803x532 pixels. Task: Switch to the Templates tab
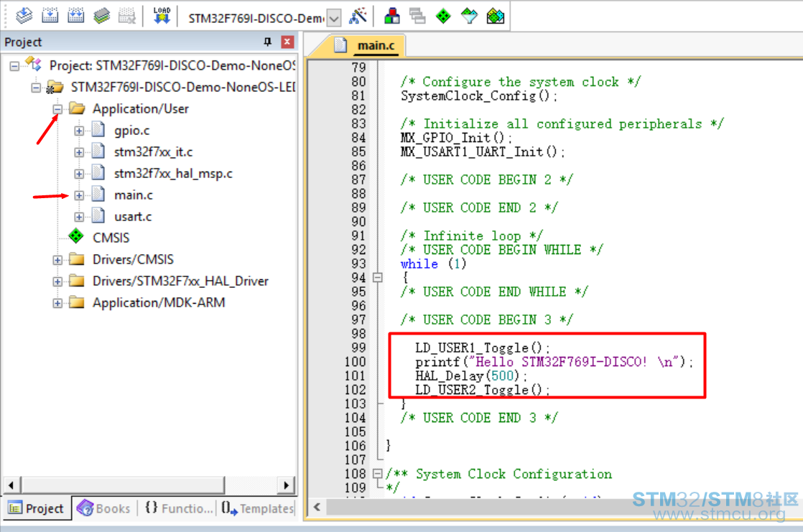(x=258, y=508)
